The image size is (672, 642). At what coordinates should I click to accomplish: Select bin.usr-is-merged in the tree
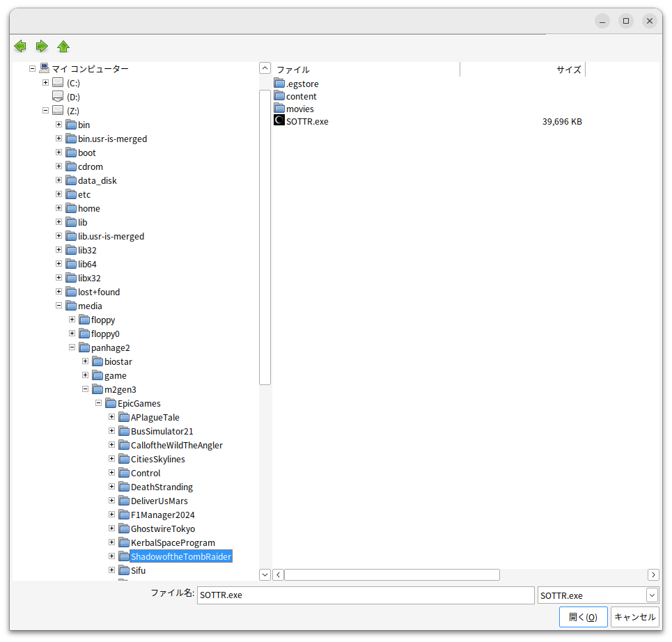(112, 139)
